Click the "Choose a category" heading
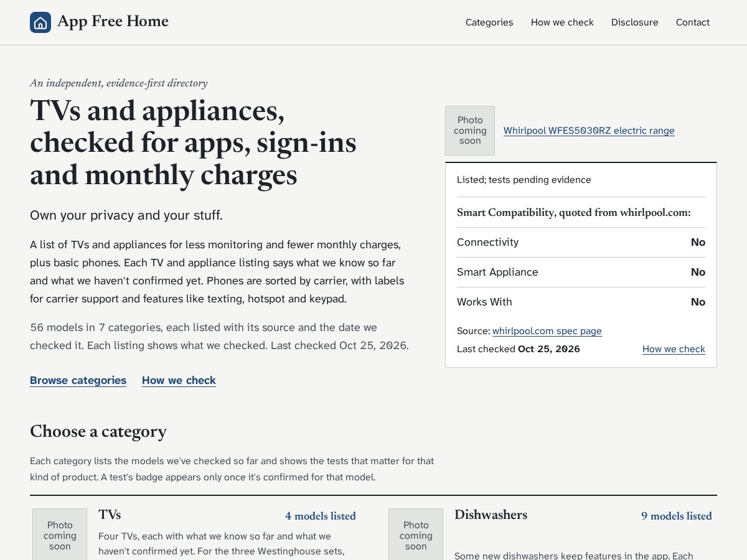 coord(98,431)
